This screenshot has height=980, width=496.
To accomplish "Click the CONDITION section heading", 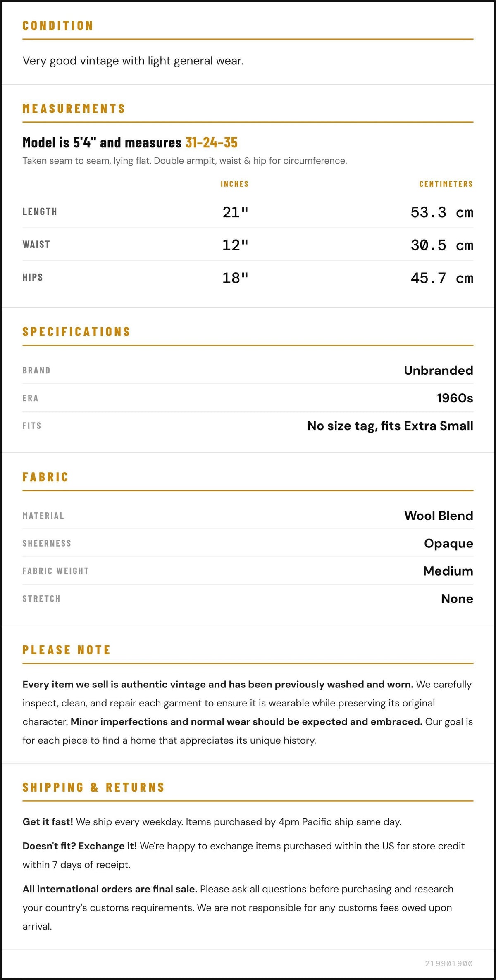I will 58,26.
